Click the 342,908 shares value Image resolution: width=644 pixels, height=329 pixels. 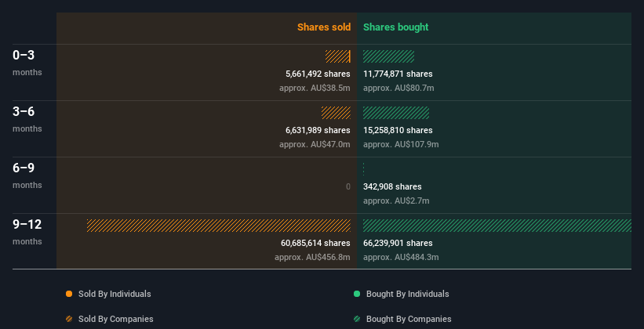tap(392, 186)
